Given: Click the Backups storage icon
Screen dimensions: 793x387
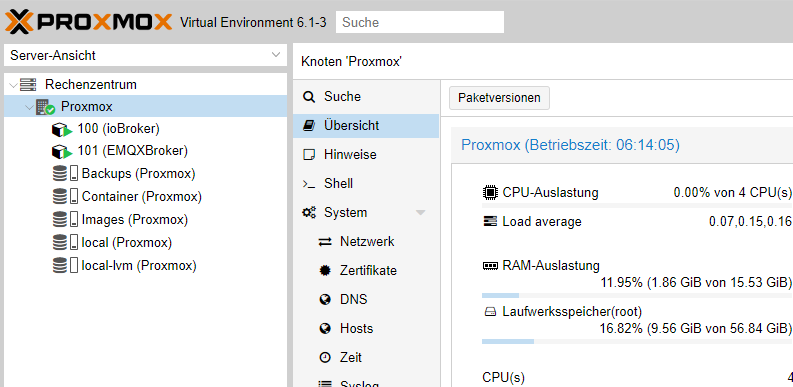Looking at the screenshot, I should (65, 174).
